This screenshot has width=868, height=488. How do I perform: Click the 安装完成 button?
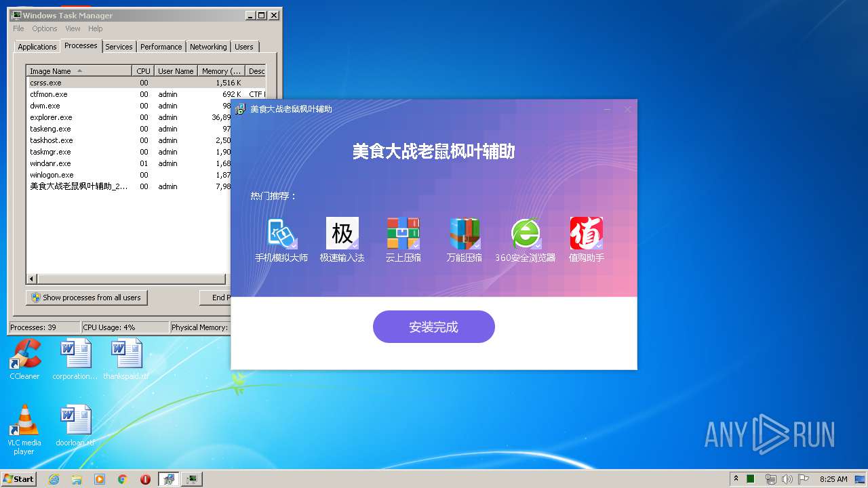[x=434, y=327]
